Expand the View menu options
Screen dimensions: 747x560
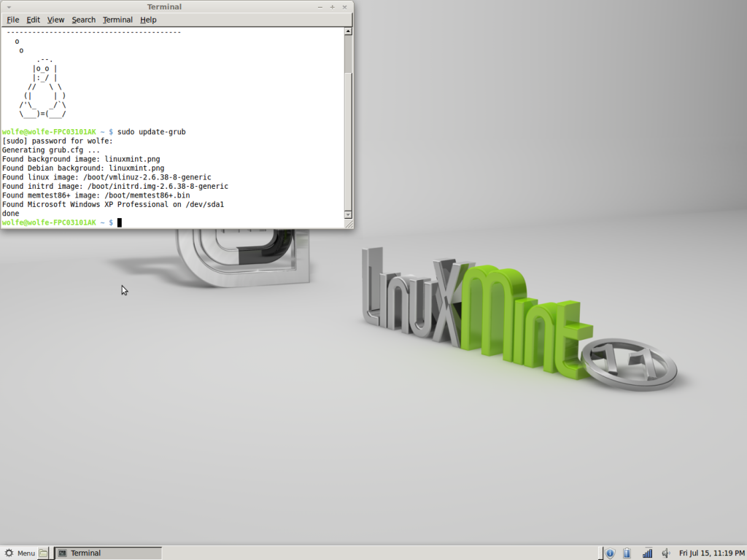[x=55, y=20]
